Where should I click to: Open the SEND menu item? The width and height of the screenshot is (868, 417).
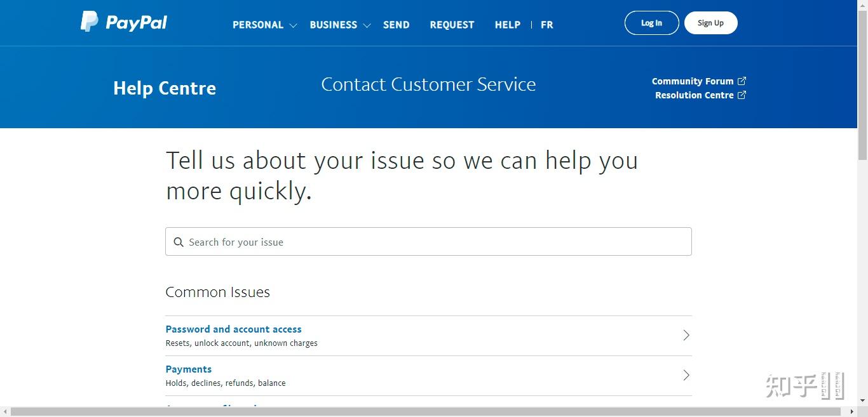click(x=396, y=25)
